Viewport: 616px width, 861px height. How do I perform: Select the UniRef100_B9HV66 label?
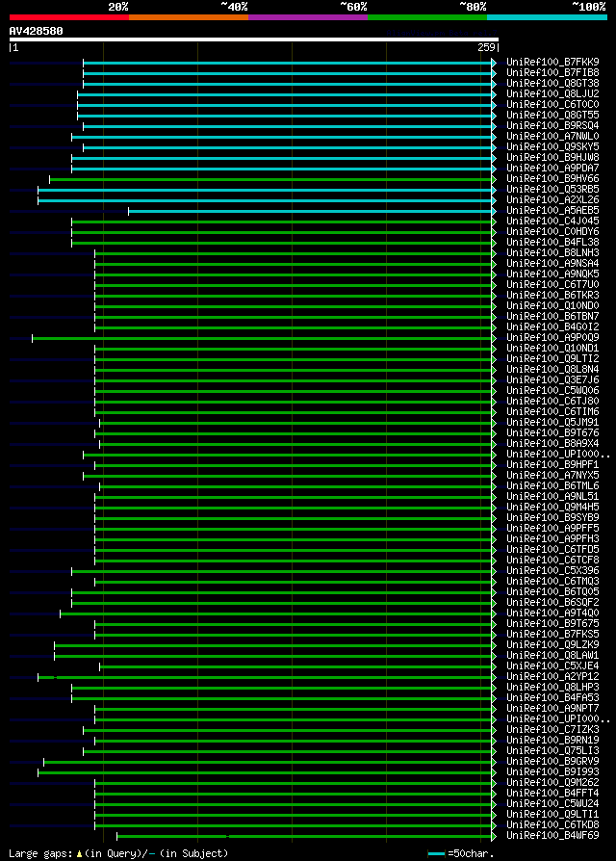(x=552, y=179)
